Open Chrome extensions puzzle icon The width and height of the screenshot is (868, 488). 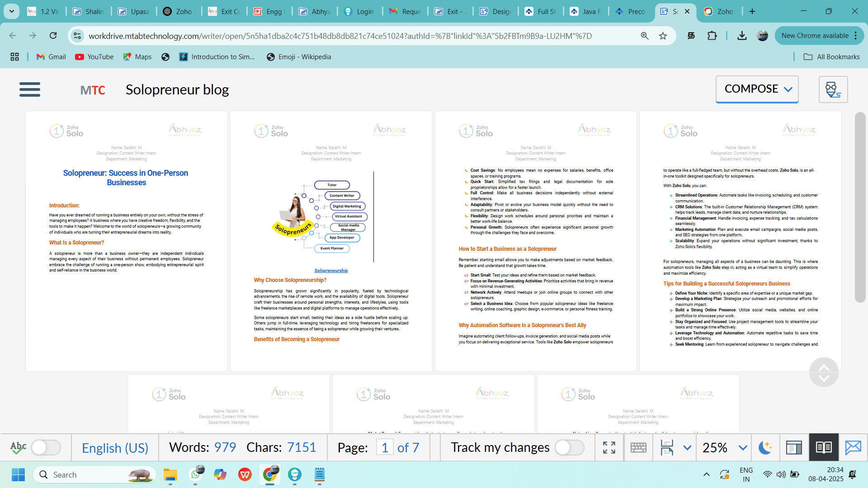pyautogui.click(x=712, y=36)
